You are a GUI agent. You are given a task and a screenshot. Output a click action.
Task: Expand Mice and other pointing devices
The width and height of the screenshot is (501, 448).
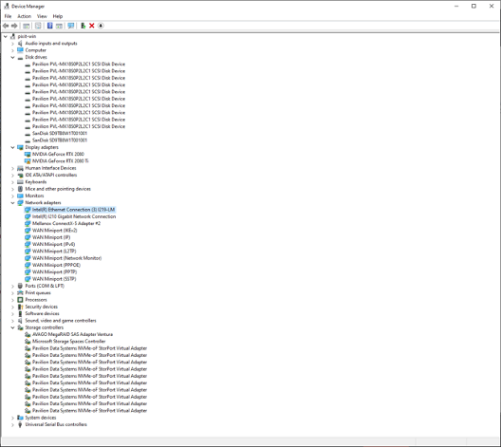(12, 189)
